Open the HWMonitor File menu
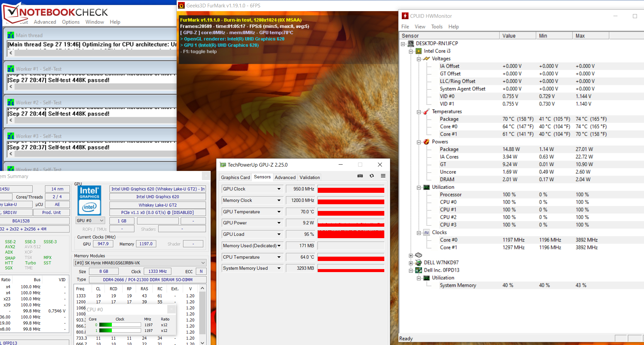644x345 pixels. (405, 27)
